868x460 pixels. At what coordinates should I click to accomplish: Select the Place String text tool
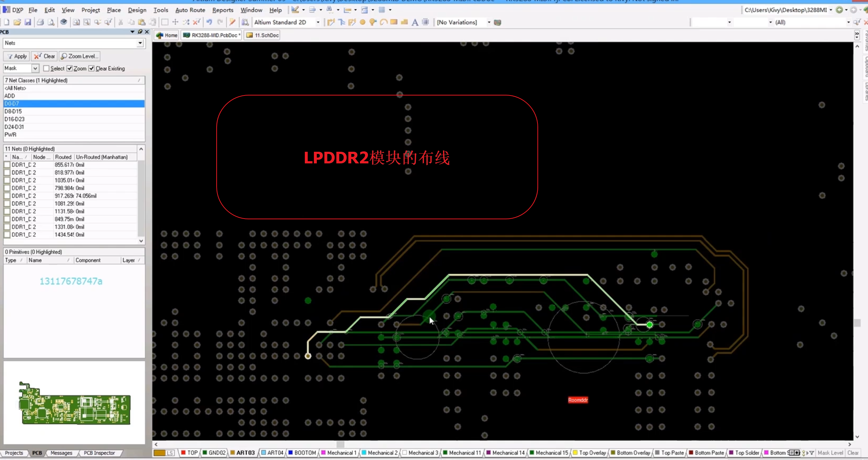pos(415,23)
